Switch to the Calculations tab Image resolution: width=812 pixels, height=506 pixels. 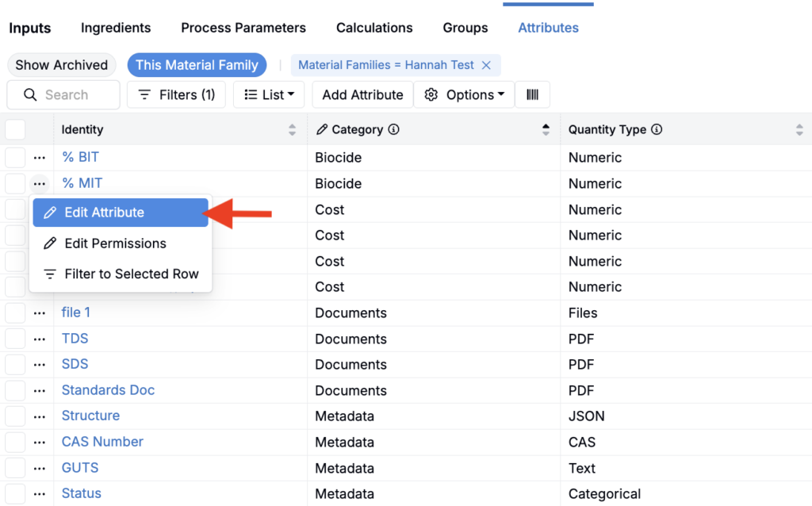pos(374,28)
